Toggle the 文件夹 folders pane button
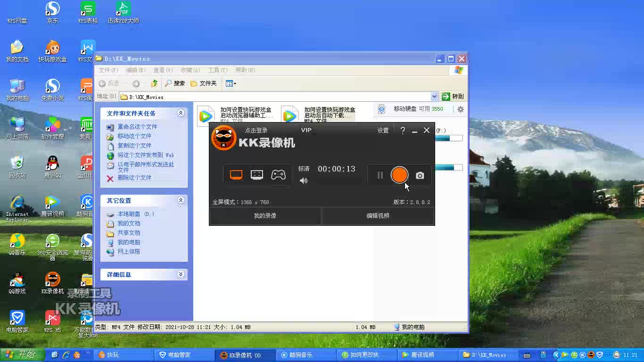This screenshot has width=644, height=362. click(x=204, y=83)
